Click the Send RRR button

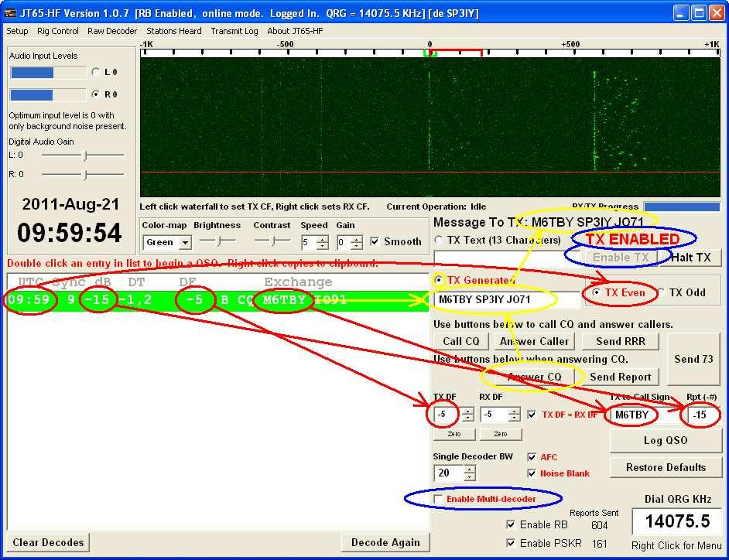click(x=620, y=342)
